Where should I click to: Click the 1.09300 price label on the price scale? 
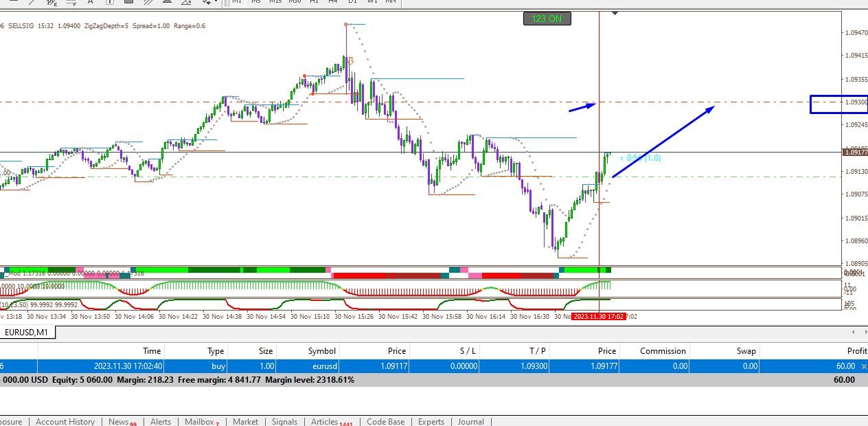pos(856,102)
